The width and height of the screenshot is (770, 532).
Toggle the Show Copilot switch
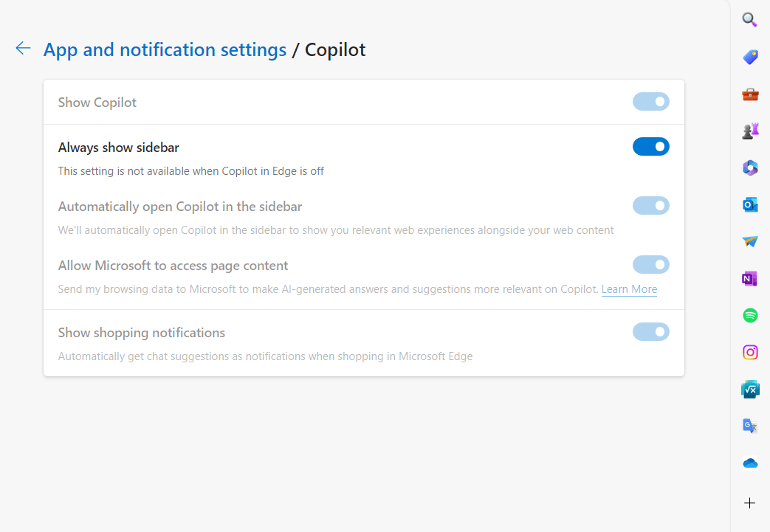pyautogui.click(x=650, y=102)
